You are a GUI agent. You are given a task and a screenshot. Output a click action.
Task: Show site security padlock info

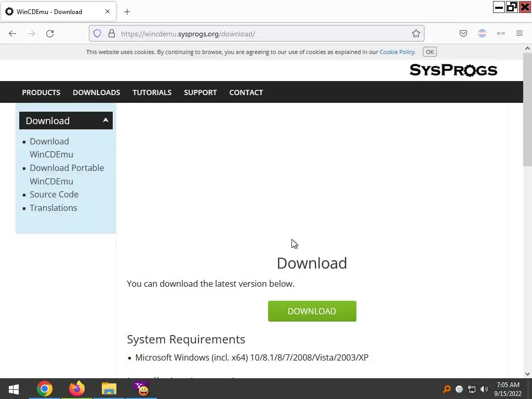pos(112,34)
